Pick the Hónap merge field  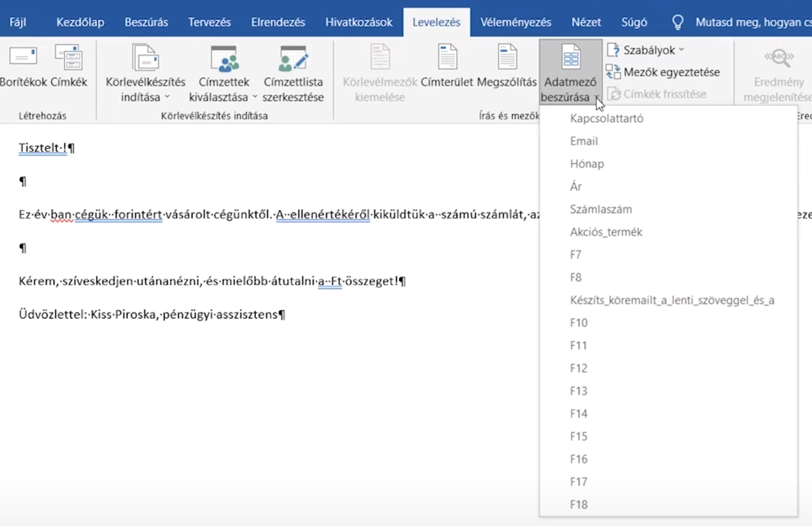pyautogui.click(x=587, y=164)
